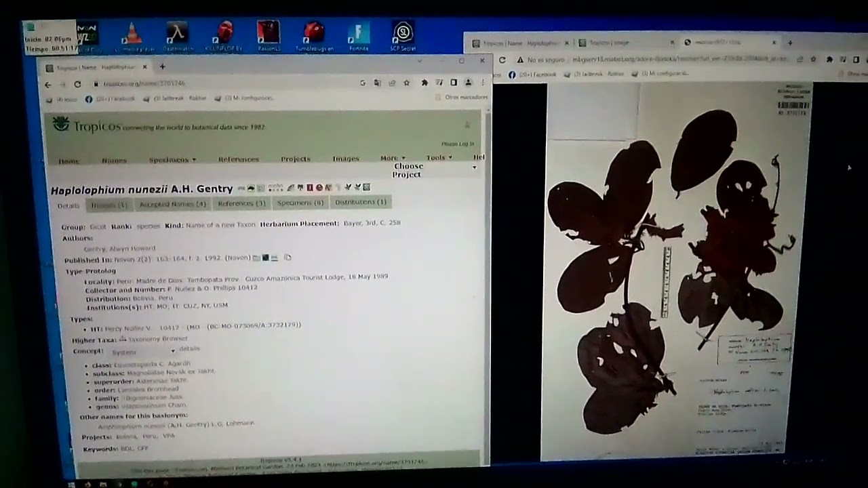The height and width of the screenshot is (488, 868).
Task: Close the Tropicos Image tab in right window
Action: pos(673,43)
